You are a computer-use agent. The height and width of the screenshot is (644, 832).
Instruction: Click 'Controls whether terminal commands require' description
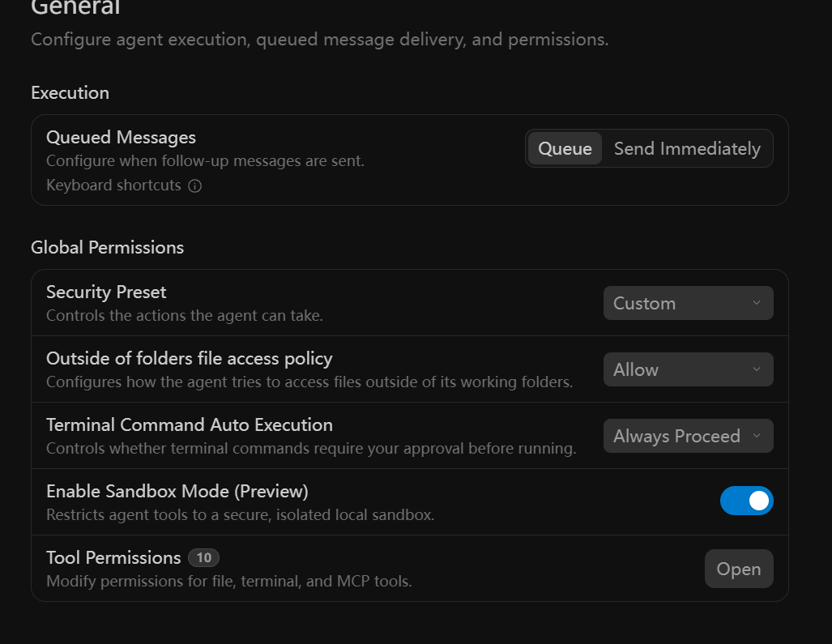311,448
